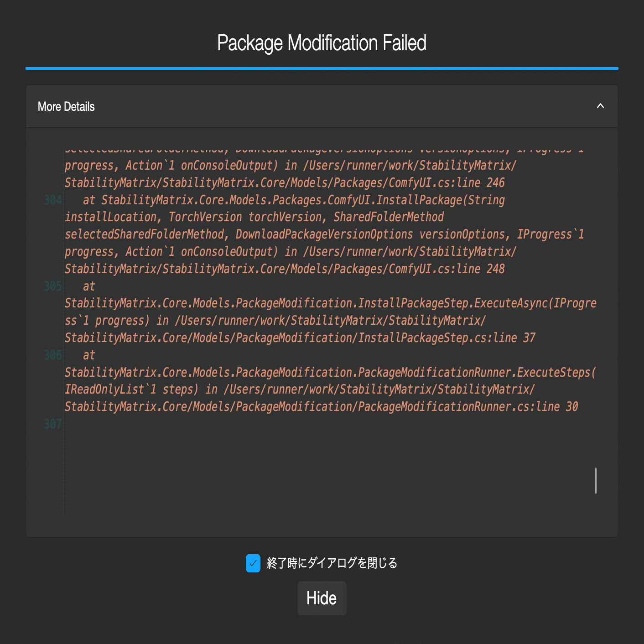This screenshot has height=644, width=644.
Task: Click 'InstallPackageStep.cs:line 37' in the log
Action: [447, 338]
